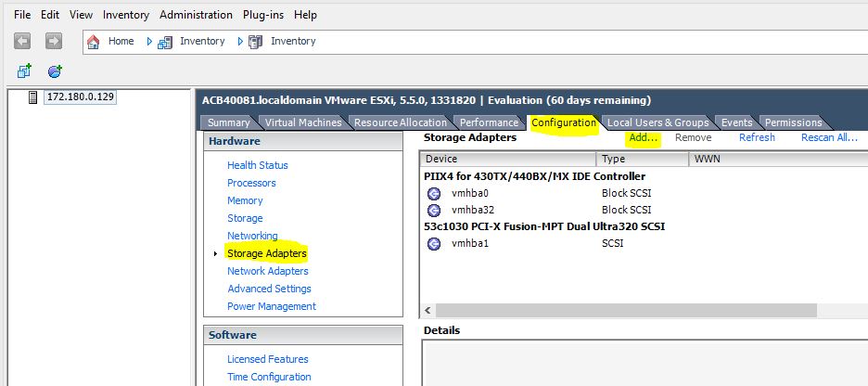Switch to the Performance tab
Screen dimensions: 868x386
[490, 122]
